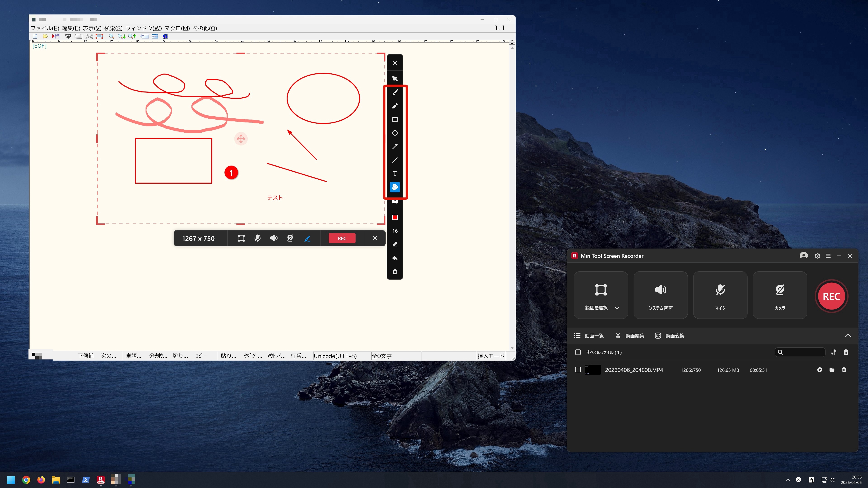
Task: Collapse the video list panel chevron
Action: [x=848, y=336]
